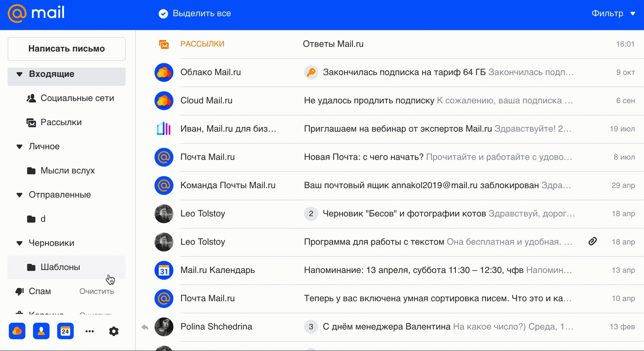The width and height of the screenshot is (644, 351).
Task: Open email С днём менеджера Валентина
Action: (387, 327)
